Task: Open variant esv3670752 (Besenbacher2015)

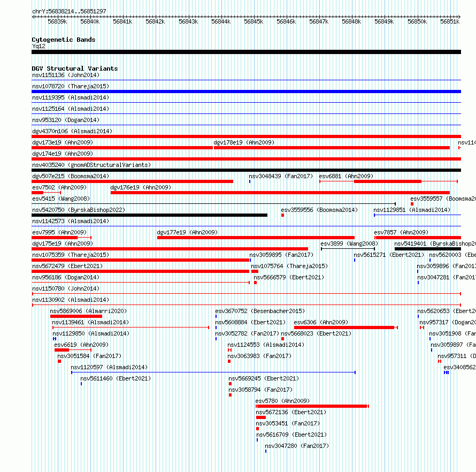Action: pyautogui.click(x=260, y=311)
